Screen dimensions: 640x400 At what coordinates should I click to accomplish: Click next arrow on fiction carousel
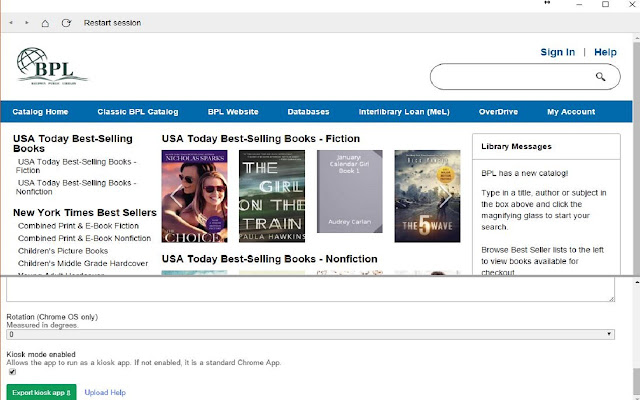(446, 196)
